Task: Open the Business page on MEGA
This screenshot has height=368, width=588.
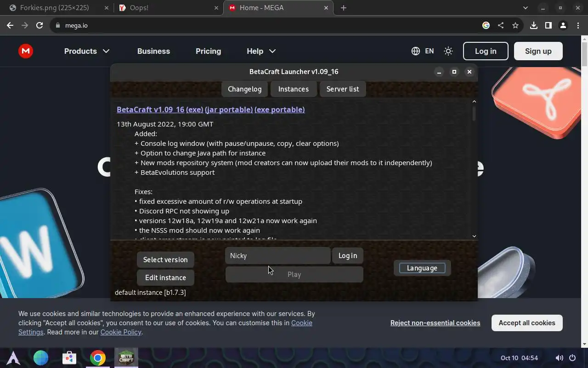Action: click(x=153, y=51)
